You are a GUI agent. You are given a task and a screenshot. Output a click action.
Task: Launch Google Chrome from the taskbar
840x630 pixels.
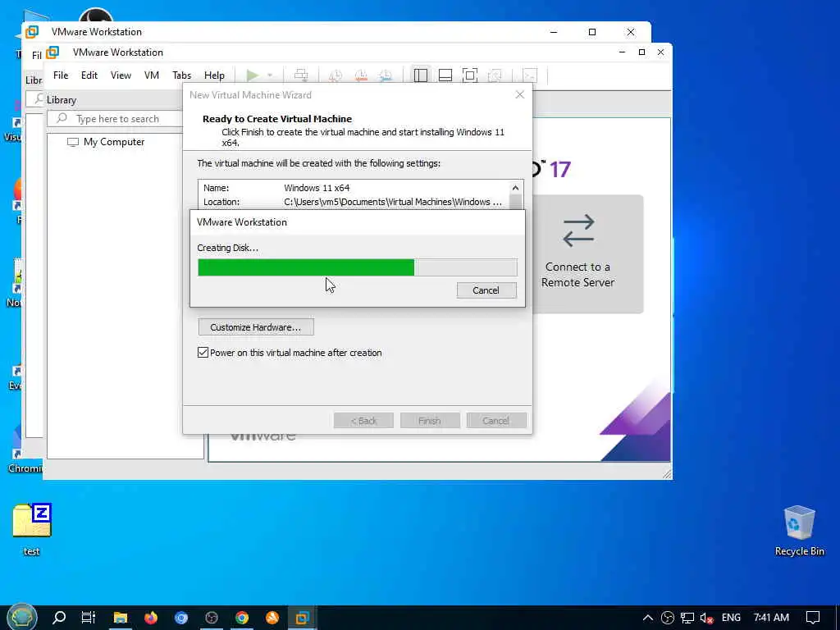pos(242,618)
